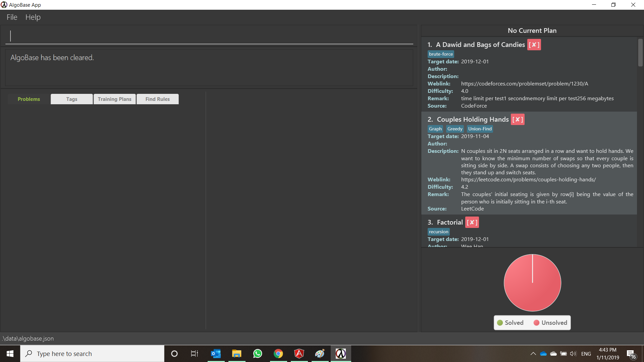Click the Union-Find tag label
This screenshot has height=362, width=644.
pos(480,129)
